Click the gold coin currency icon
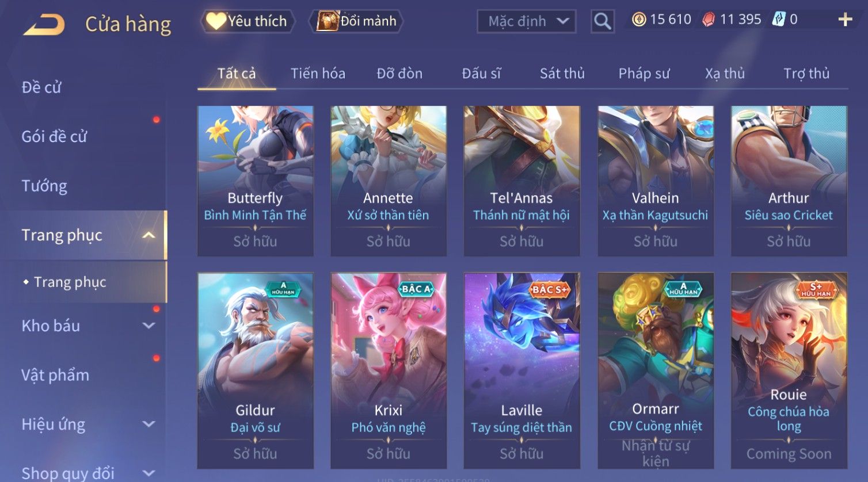868x482 pixels. tap(639, 20)
